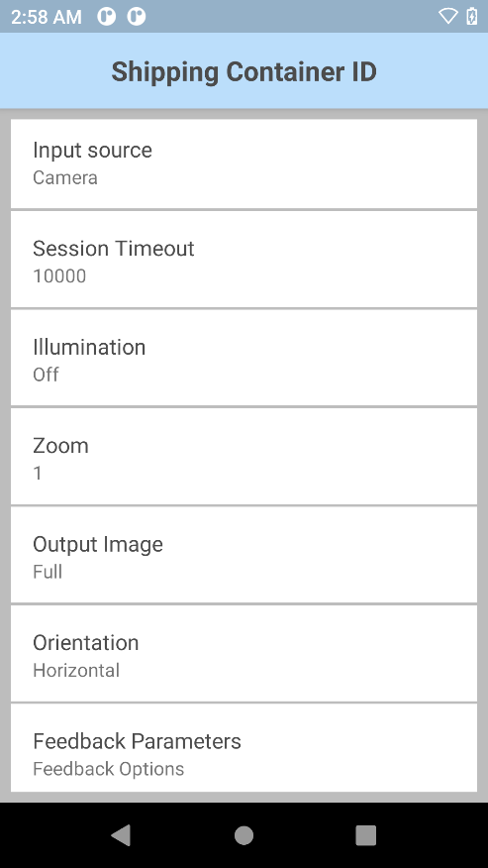Open the Session Timeout setting

pyautogui.click(x=244, y=259)
